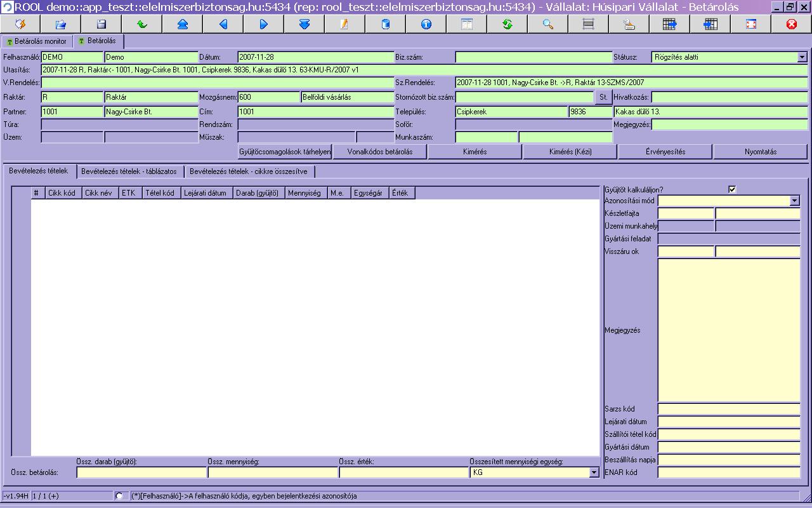
Task: Click the green refresh arrows icon
Action: [x=507, y=24]
